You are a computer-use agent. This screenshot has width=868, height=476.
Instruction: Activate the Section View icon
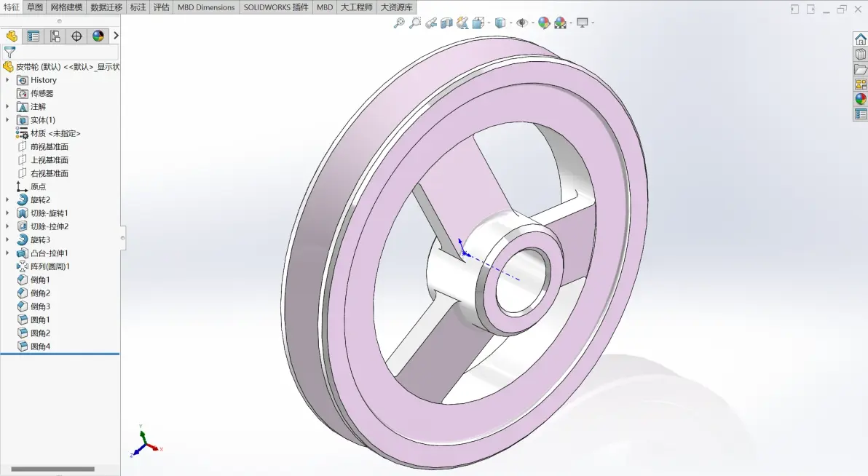[x=446, y=23]
